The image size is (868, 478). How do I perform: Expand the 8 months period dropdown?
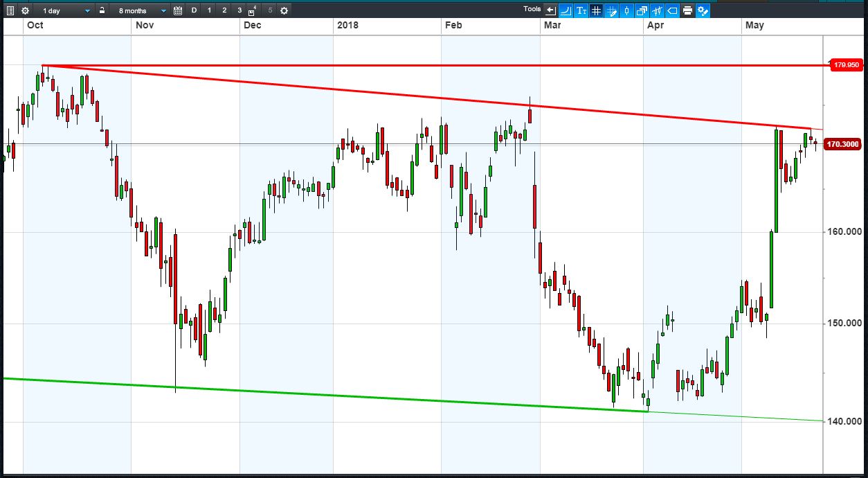[x=142, y=10]
